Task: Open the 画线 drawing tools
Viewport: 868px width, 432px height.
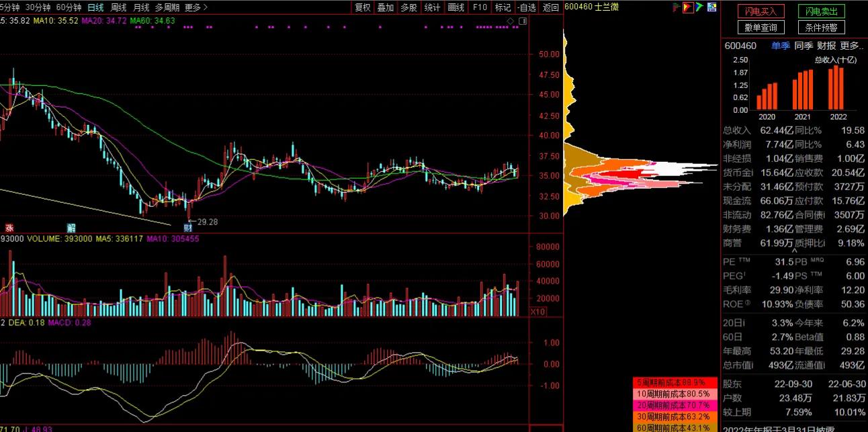Action: pyautogui.click(x=456, y=7)
